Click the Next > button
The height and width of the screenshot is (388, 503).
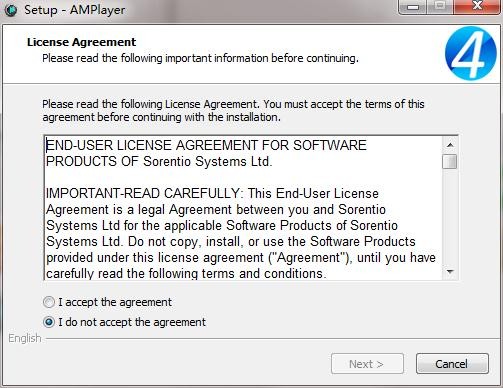coord(367,364)
